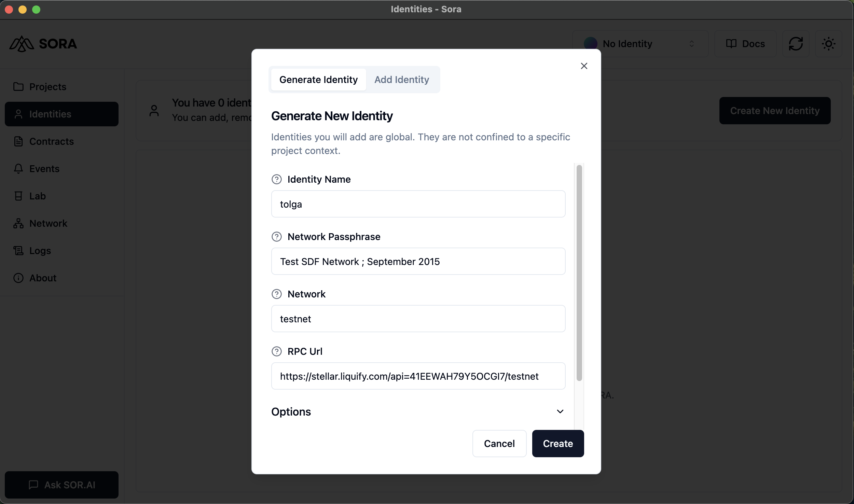Switch to Add Identity tab
854x504 pixels.
click(401, 79)
